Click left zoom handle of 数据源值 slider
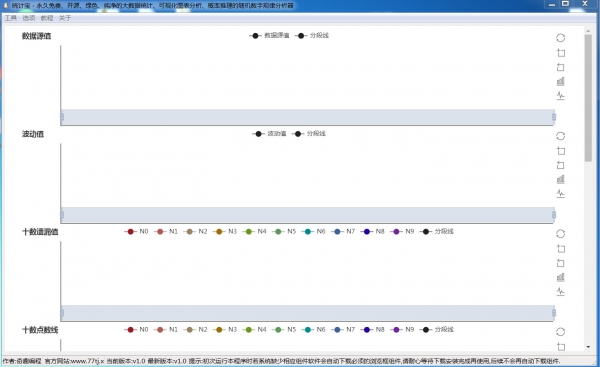The height and width of the screenshot is (367, 600). tap(62, 117)
